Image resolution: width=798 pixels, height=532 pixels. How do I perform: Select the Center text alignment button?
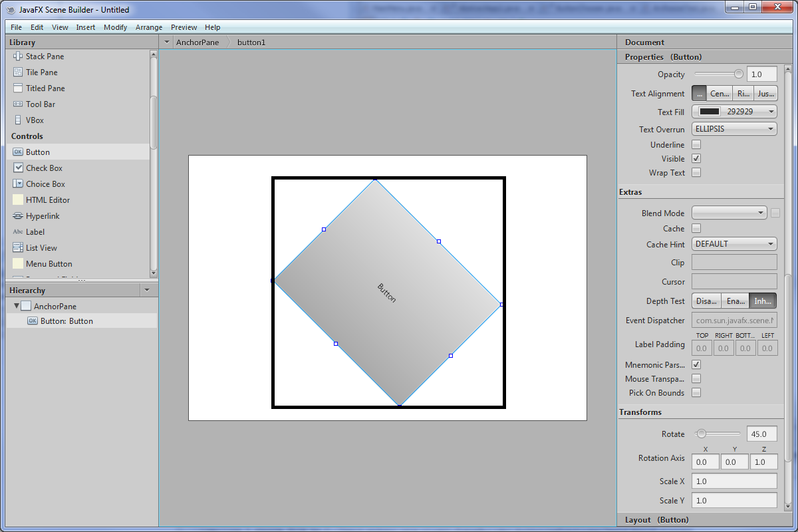tap(720, 94)
